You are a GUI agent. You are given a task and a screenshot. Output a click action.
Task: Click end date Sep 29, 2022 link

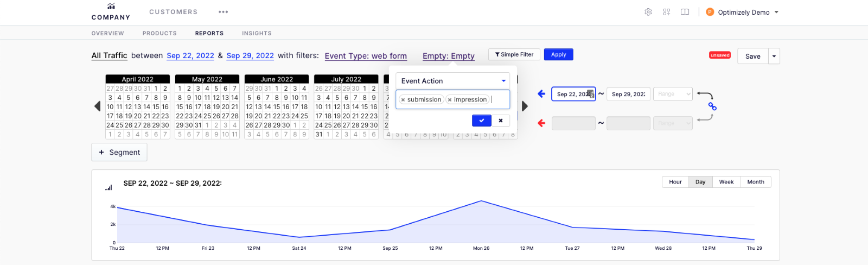pos(250,55)
